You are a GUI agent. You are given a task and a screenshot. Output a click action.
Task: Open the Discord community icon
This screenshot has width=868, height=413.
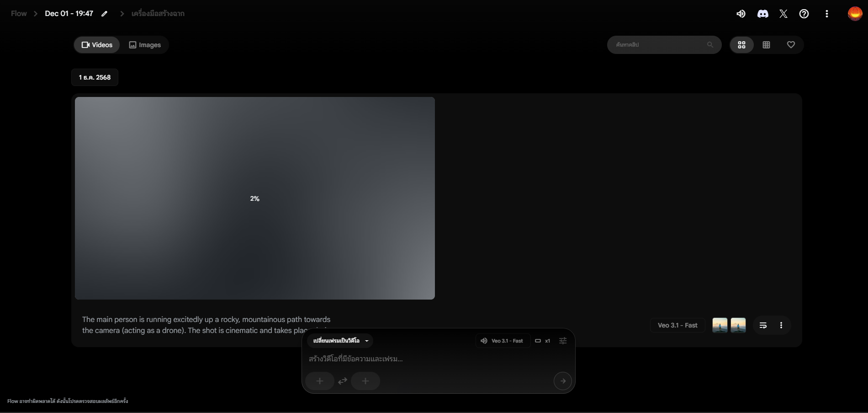click(762, 14)
